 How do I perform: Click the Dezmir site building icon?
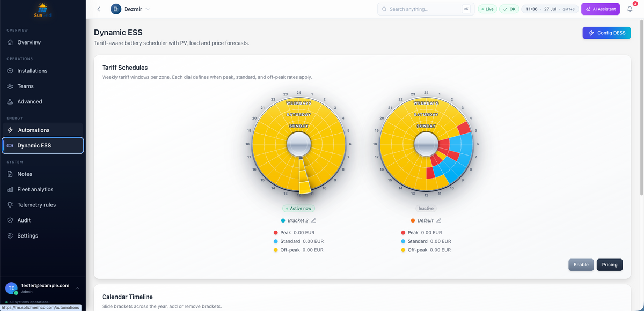[x=116, y=9]
